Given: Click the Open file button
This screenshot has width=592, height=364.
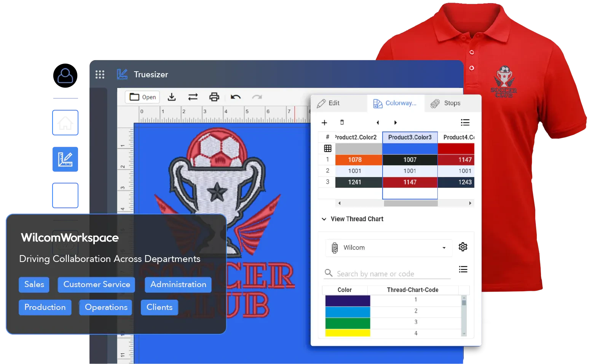Looking at the screenshot, I should click(143, 97).
